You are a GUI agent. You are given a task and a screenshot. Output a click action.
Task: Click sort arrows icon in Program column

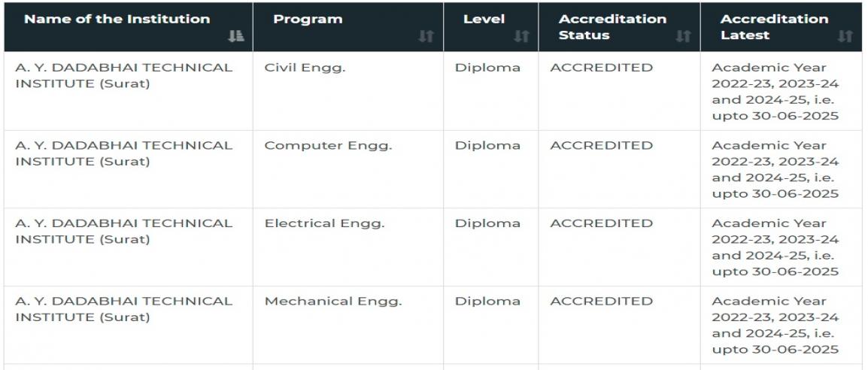coord(426,37)
